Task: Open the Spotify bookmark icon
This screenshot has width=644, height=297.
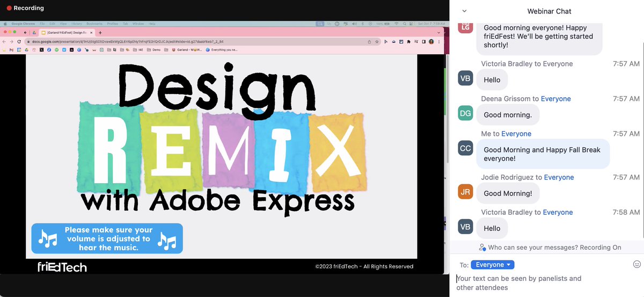Action: 56,50
